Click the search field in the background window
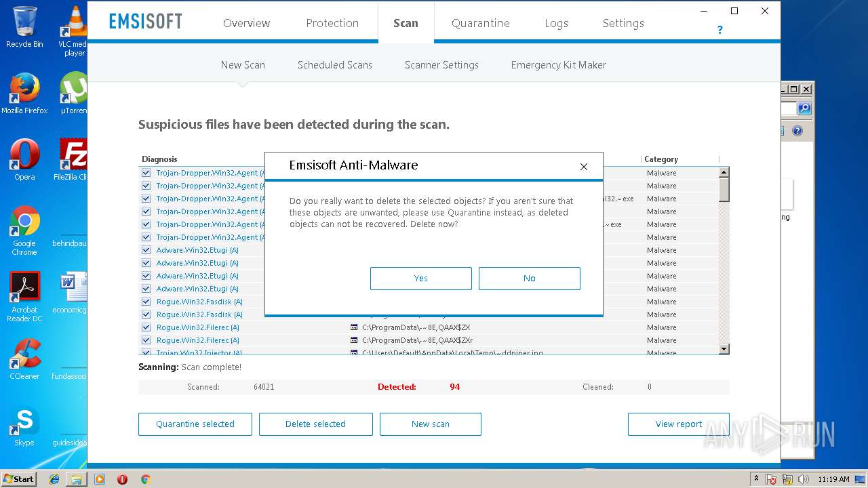The height and width of the screenshot is (488, 868). coord(789,108)
